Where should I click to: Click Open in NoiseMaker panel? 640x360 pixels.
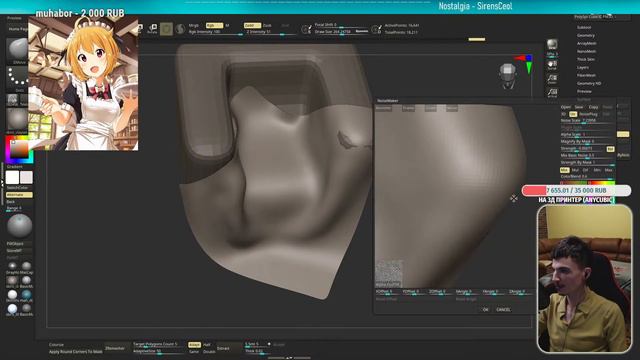click(x=566, y=107)
